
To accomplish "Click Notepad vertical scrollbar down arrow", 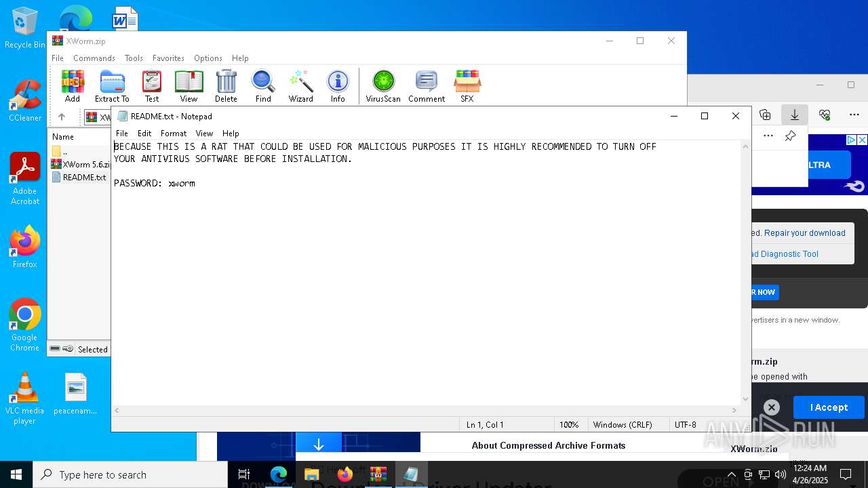I will click(746, 399).
